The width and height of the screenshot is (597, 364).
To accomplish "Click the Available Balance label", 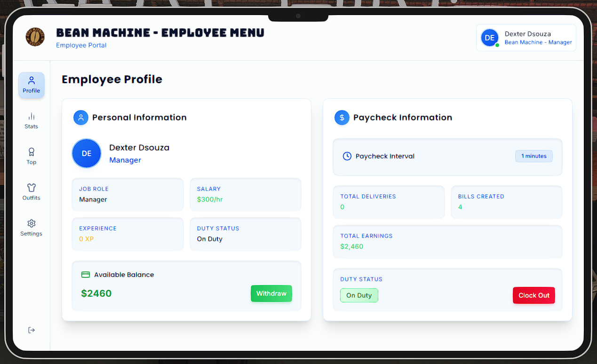I will (124, 275).
